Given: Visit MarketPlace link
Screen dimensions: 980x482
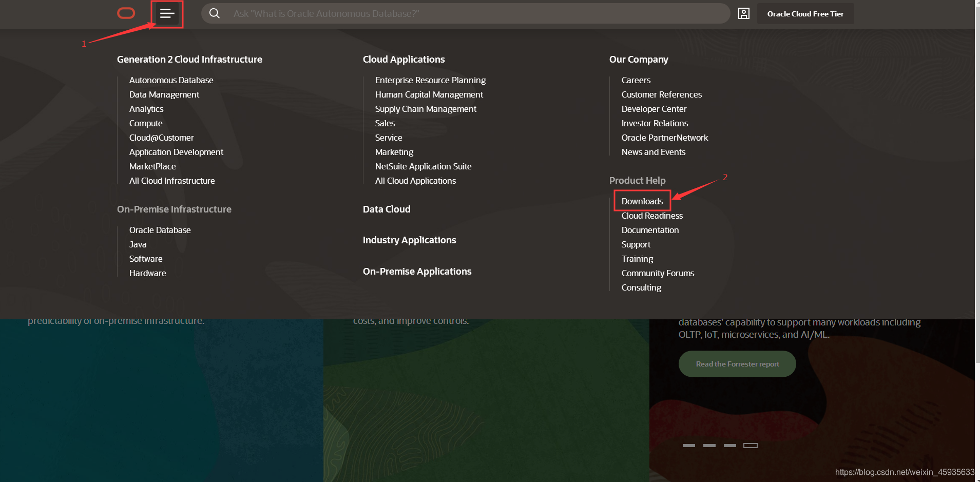Looking at the screenshot, I should (152, 166).
